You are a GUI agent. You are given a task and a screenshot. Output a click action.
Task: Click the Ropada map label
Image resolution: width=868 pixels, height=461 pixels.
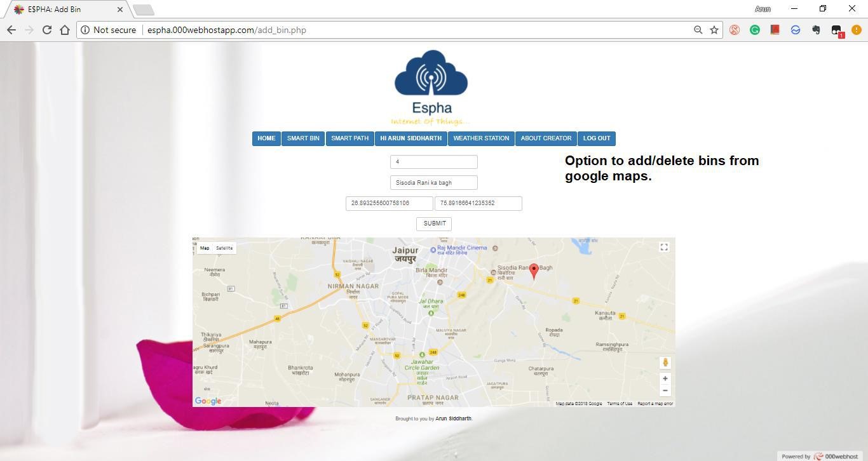(554, 332)
